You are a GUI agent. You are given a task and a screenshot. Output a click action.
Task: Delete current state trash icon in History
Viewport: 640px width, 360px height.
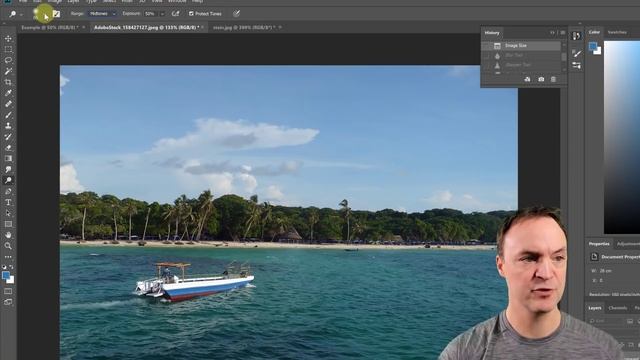553,79
